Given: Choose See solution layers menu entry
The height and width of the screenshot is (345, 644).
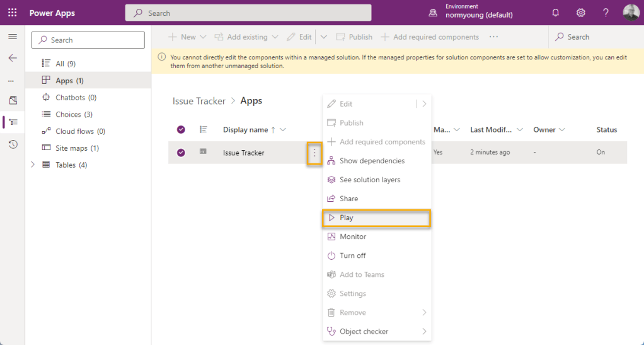Looking at the screenshot, I should [377, 180].
